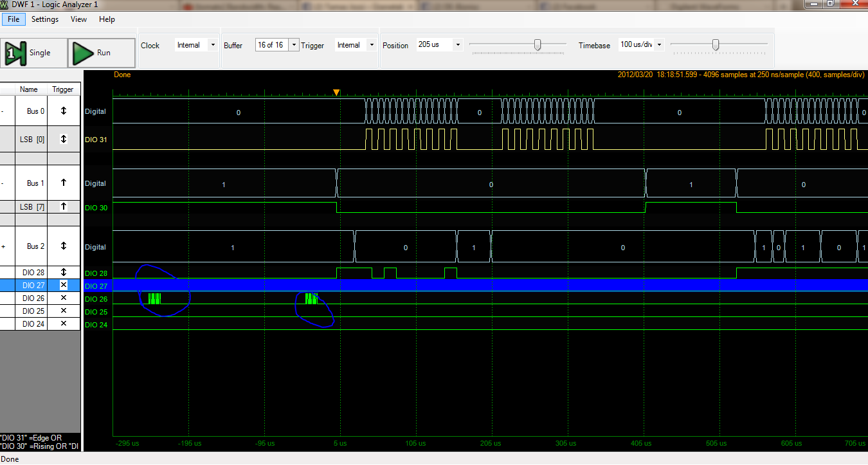Image resolution: width=868 pixels, height=465 pixels.
Task: Click the Digital label of Bus 0 waveform
Action: [x=95, y=111]
